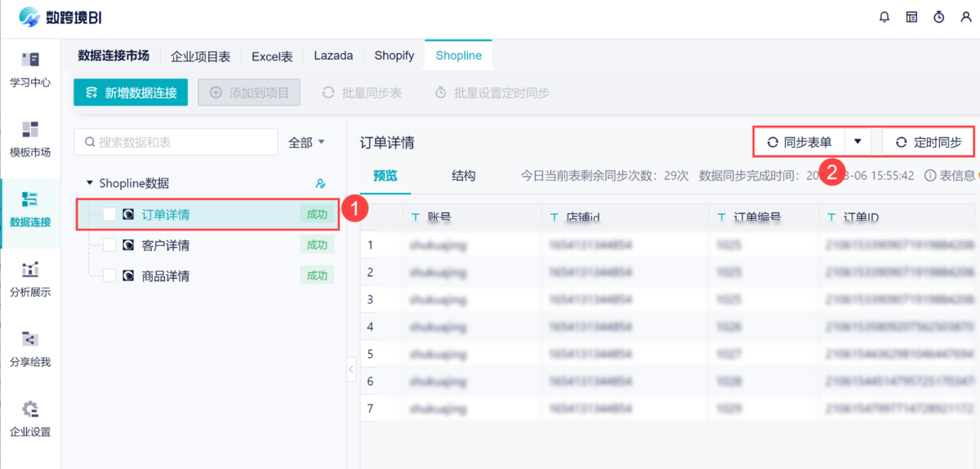Click the 新增数据连接 button
Image resolution: width=980 pixels, height=469 pixels.
pyautogui.click(x=131, y=92)
